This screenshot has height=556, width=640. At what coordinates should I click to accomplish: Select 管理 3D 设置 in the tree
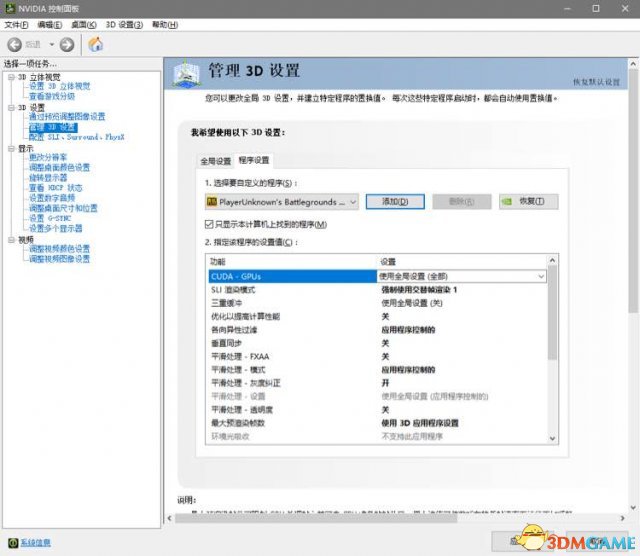pos(53,127)
